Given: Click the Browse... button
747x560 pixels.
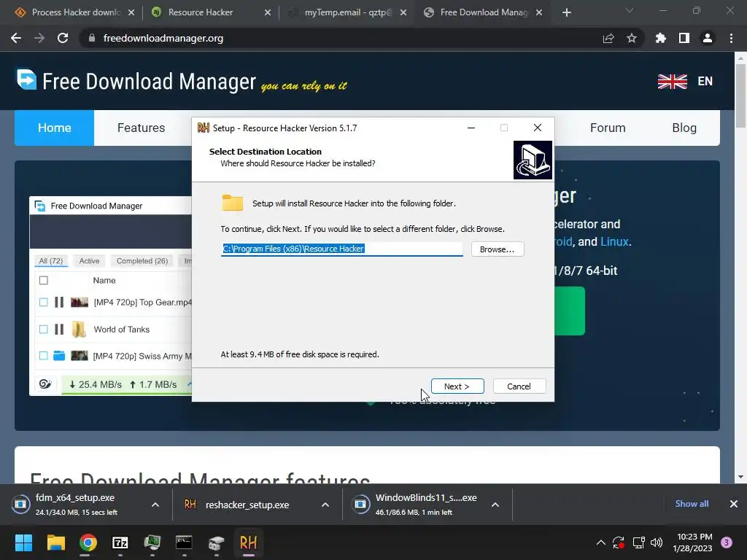Looking at the screenshot, I should tap(498, 249).
